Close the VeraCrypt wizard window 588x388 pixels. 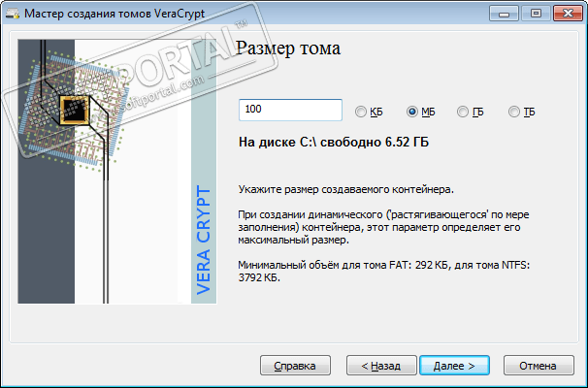[568, 14]
